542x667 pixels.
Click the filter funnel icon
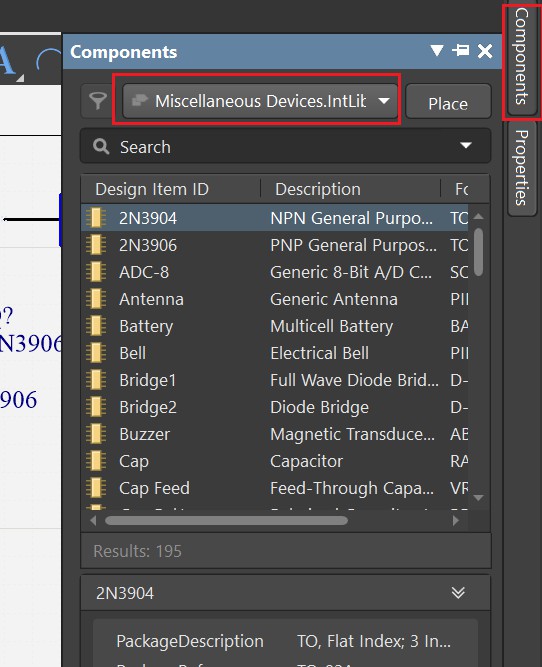(x=98, y=101)
